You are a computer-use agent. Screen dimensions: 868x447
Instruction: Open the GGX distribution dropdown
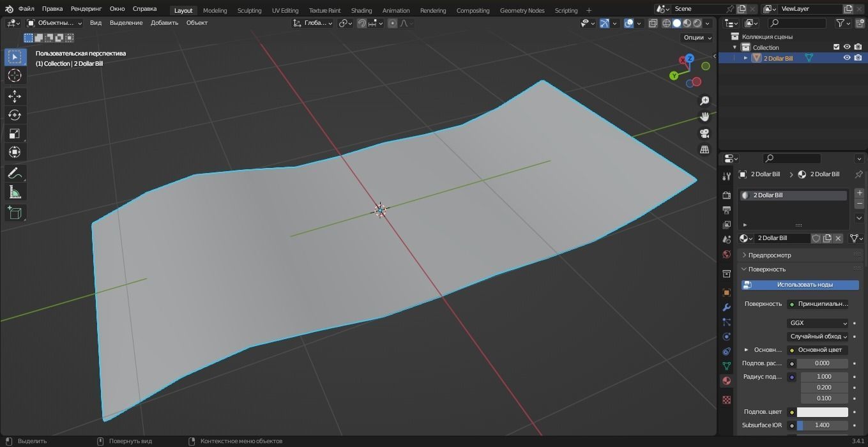click(x=818, y=323)
